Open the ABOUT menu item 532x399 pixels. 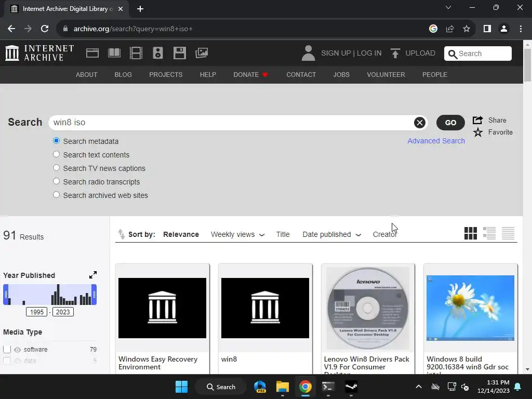click(x=87, y=75)
